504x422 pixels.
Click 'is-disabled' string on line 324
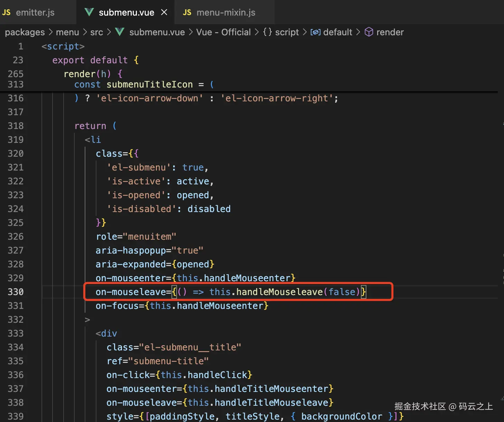(141, 209)
